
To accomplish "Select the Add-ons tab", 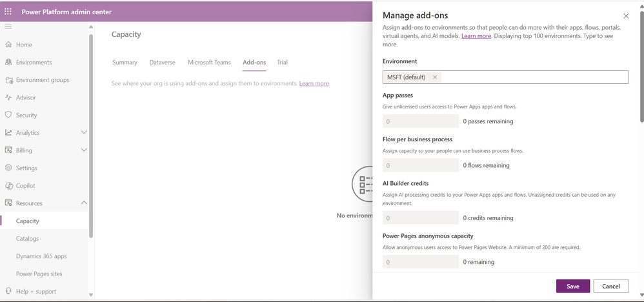I will tap(254, 63).
